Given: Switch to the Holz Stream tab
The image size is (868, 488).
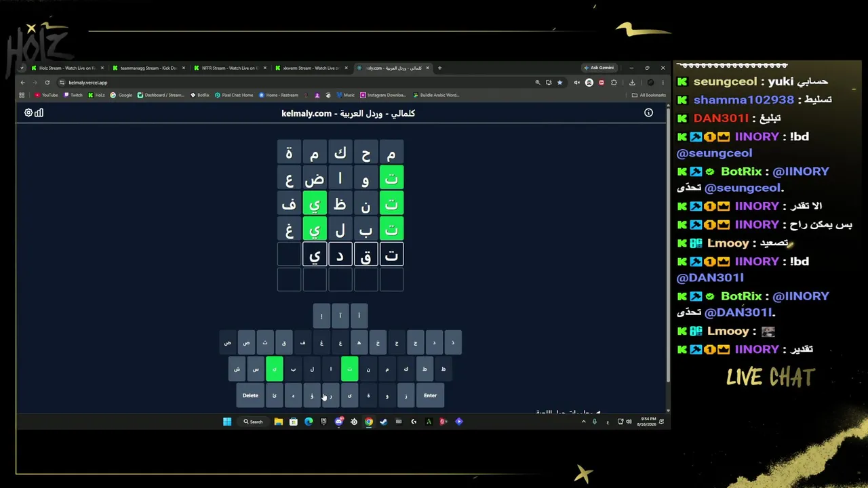Looking at the screenshot, I should [66, 68].
